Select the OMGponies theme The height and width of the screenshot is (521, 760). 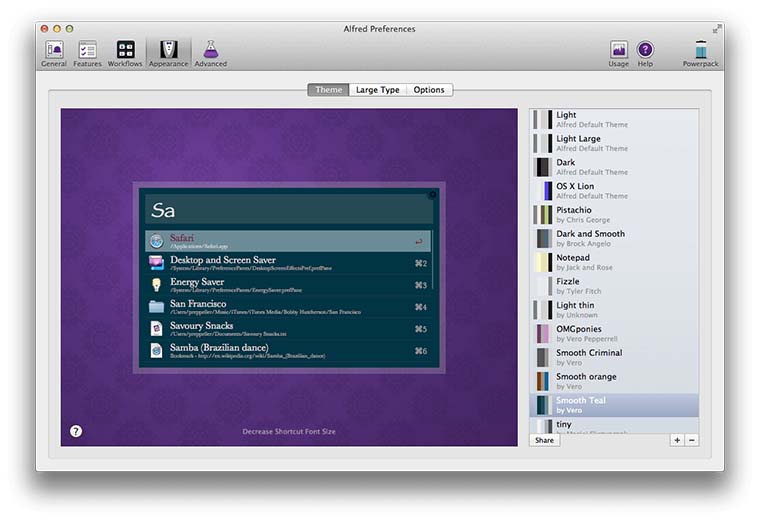click(x=614, y=333)
